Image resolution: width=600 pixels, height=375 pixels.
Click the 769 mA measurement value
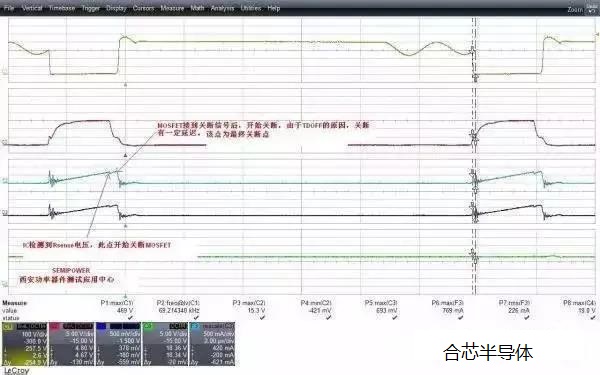pos(453,310)
